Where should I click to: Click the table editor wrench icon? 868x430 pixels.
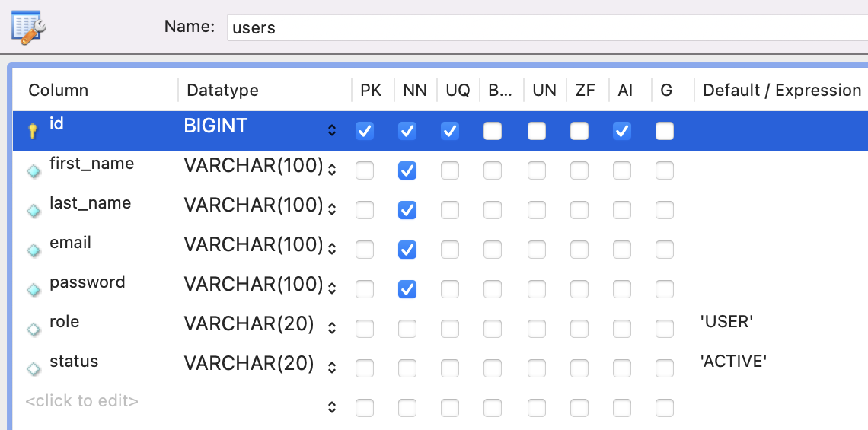point(29,27)
